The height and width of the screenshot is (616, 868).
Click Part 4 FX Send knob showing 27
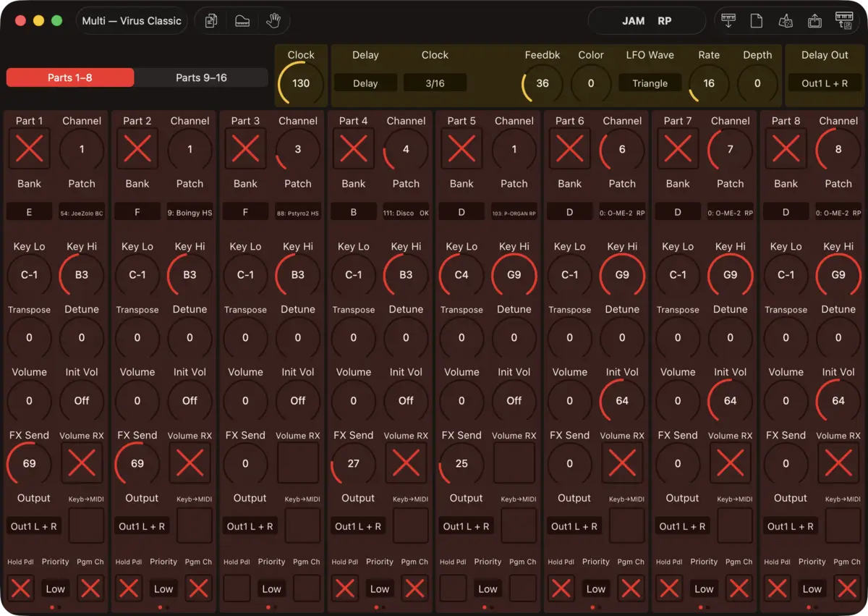(x=354, y=463)
